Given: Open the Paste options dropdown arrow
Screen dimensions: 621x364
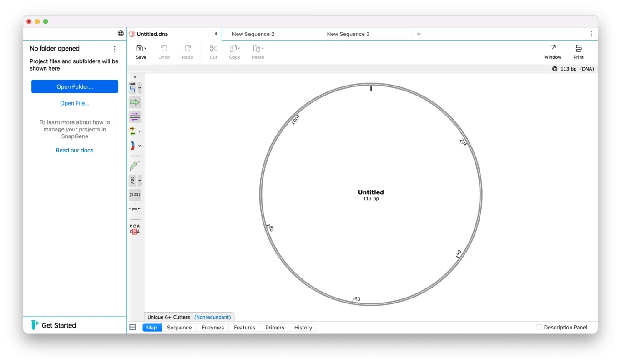Looking at the screenshot, I should point(263,49).
